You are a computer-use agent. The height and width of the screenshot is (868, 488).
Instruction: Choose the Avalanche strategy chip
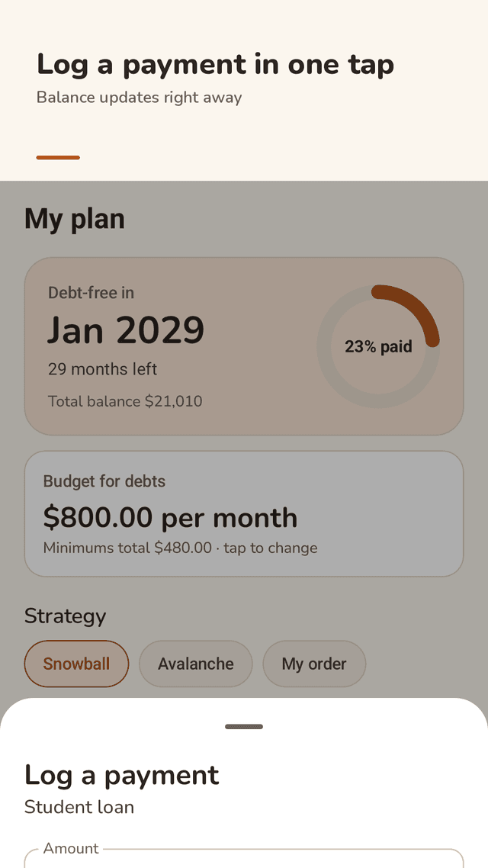tap(196, 664)
